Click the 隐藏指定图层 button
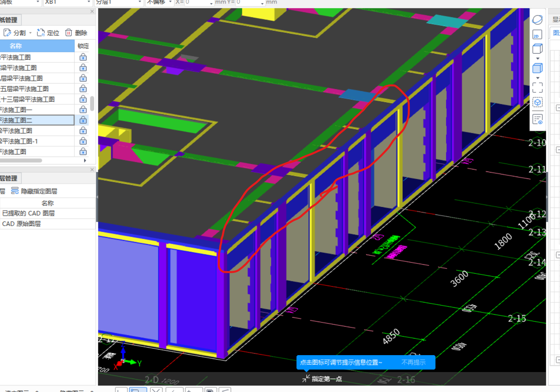Image resolution: width=560 pixels, height=392 pixels. click(34, 191)
